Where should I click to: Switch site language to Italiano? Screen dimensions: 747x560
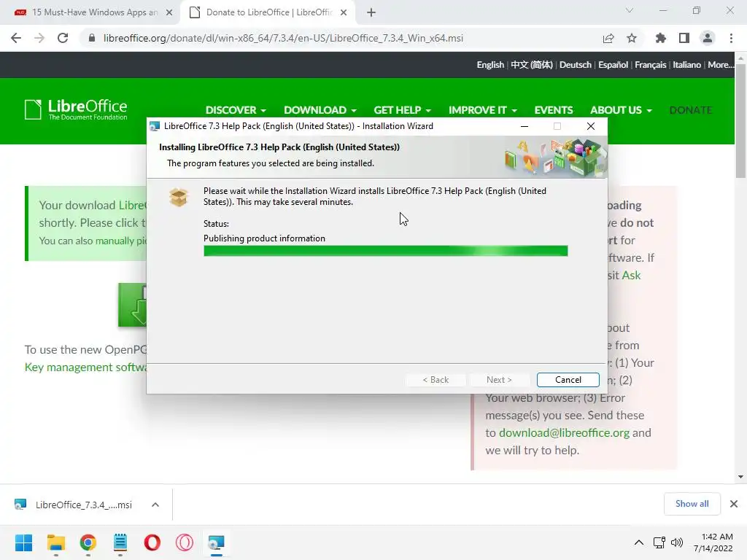pos(686,65)
